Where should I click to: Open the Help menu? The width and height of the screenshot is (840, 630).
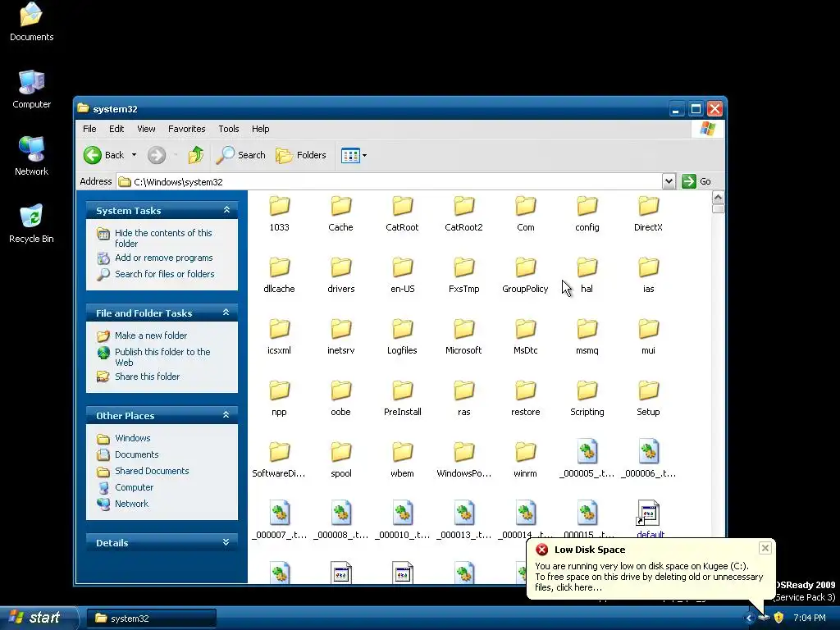pyautogui.click(x=260, y=129)
